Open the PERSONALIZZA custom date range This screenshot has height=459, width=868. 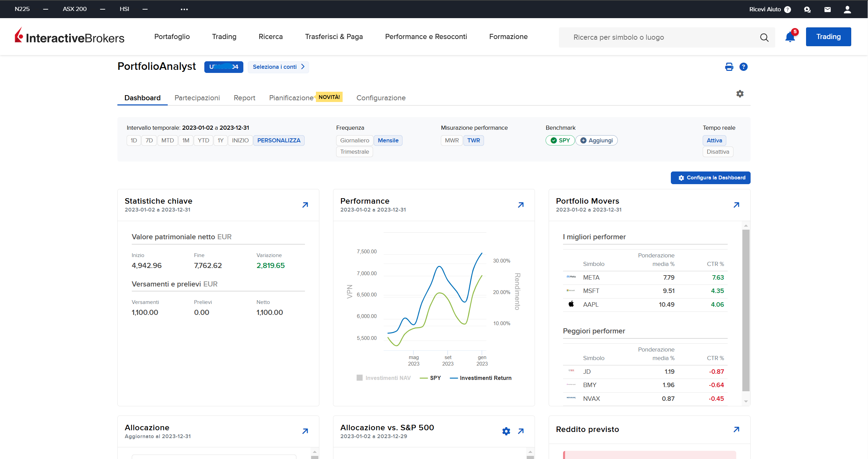(279, 140)
